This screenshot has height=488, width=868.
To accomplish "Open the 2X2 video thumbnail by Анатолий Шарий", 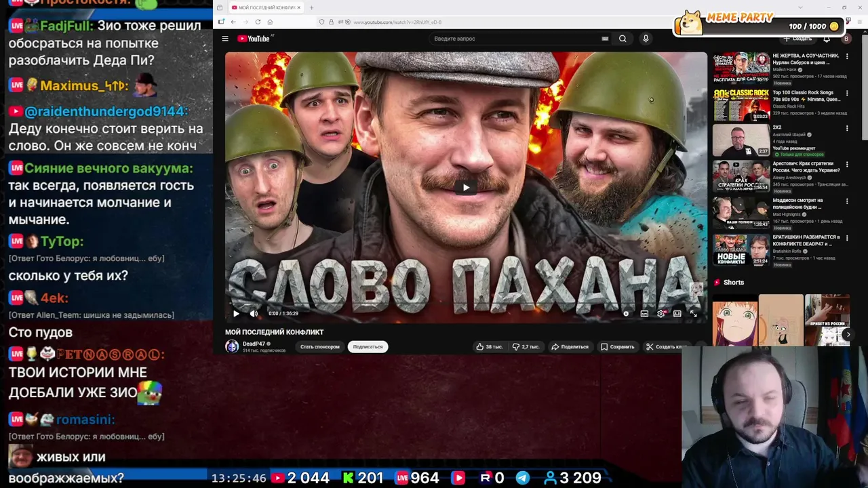I will click(x=741, y=141).
